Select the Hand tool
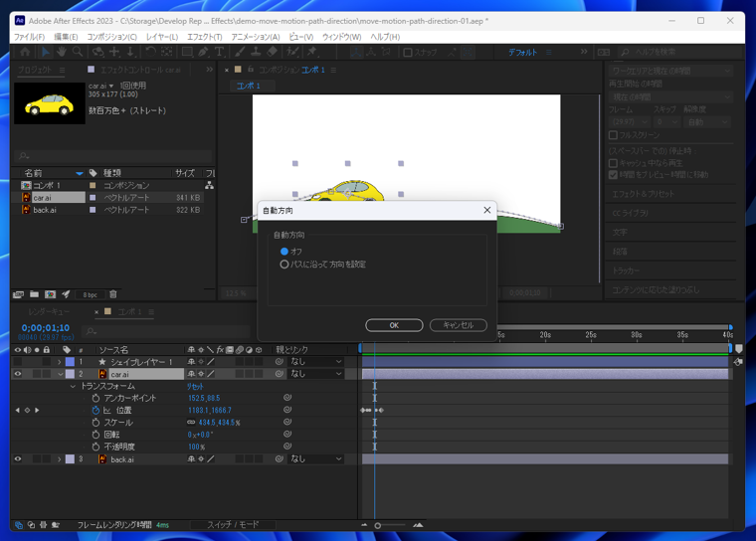Screen dimensions: 756x541 coord(62,52)
